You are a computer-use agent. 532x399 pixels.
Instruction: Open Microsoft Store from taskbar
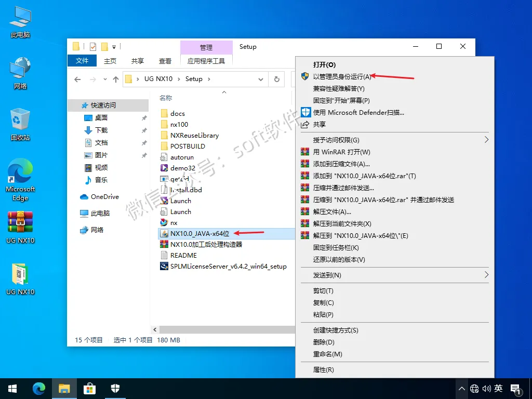89,389
